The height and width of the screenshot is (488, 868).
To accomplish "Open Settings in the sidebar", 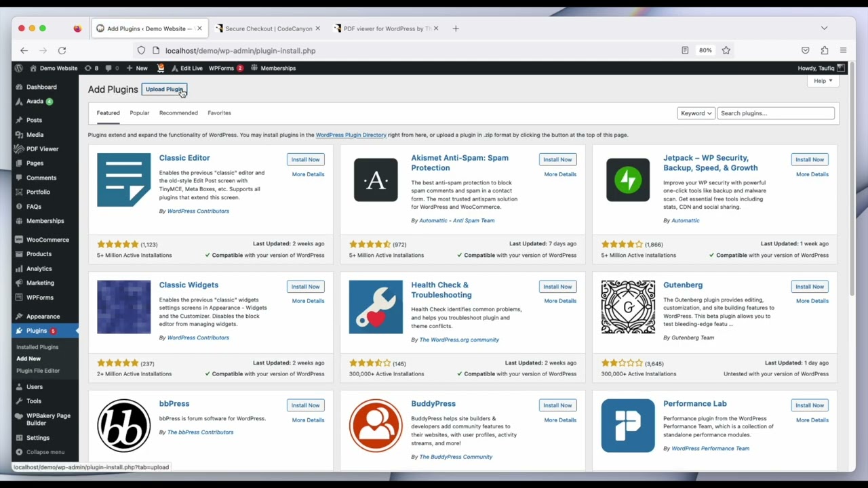I will [x=37, y=438].
